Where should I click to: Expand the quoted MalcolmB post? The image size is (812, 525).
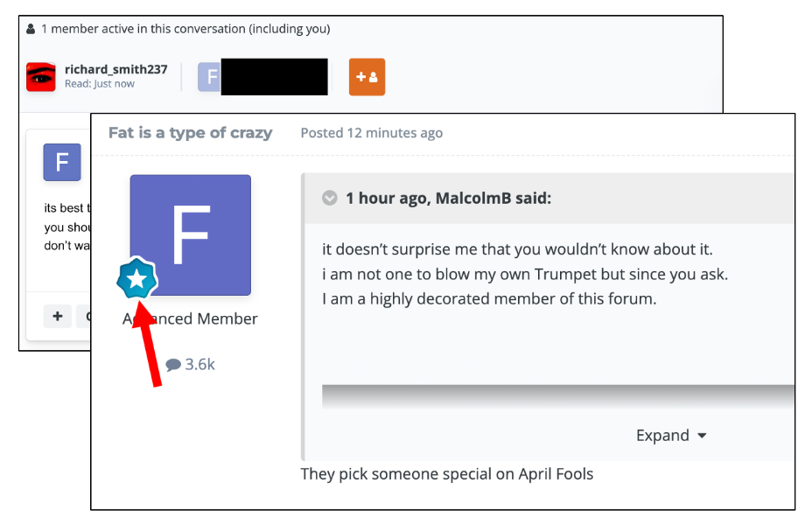tap(670, 436)
